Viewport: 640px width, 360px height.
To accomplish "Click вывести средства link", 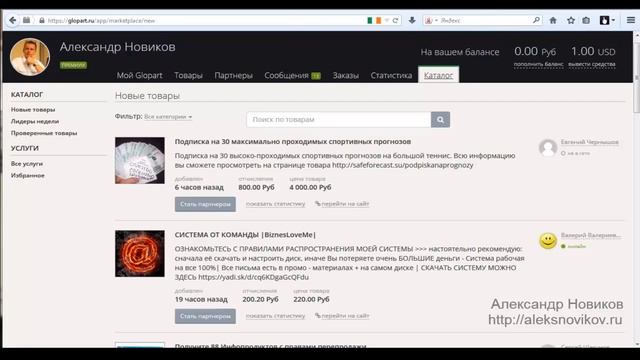I will (x=591, y=64).
